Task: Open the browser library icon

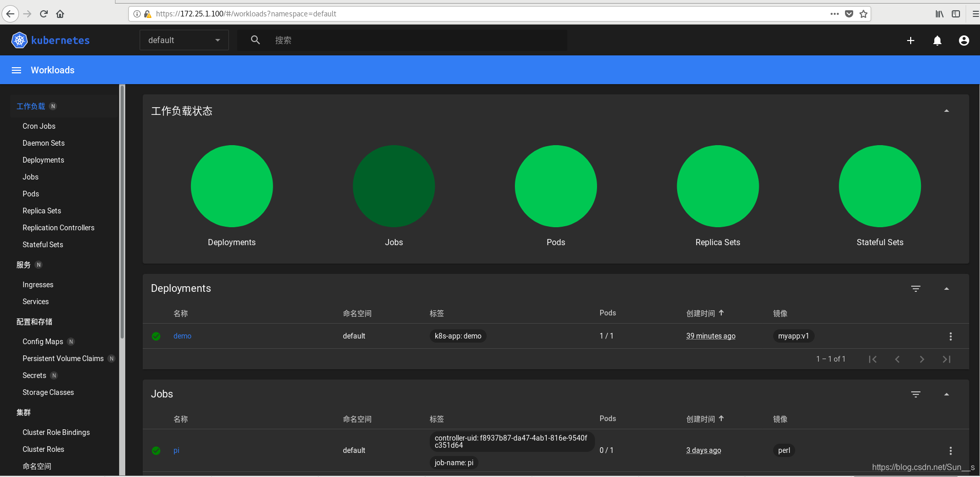Action: [939, 14]
